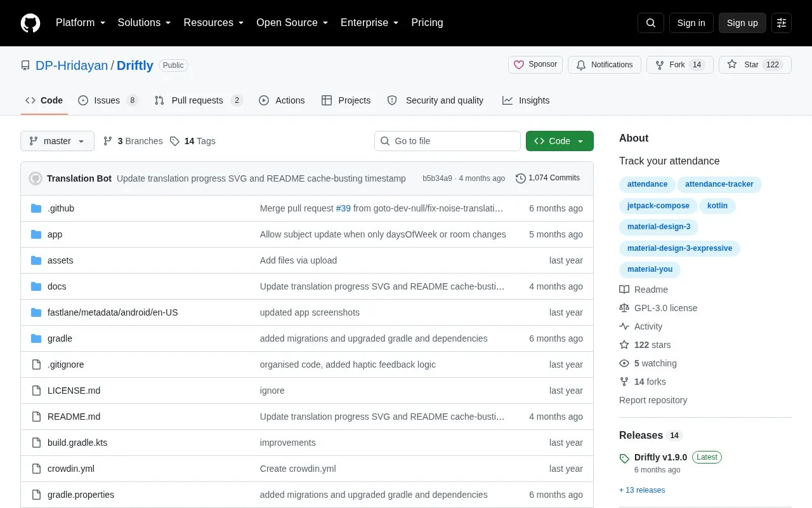Viewport: 812px width, 508px height.
Task: Switch to the Insights tab
Action: [526, 100]
